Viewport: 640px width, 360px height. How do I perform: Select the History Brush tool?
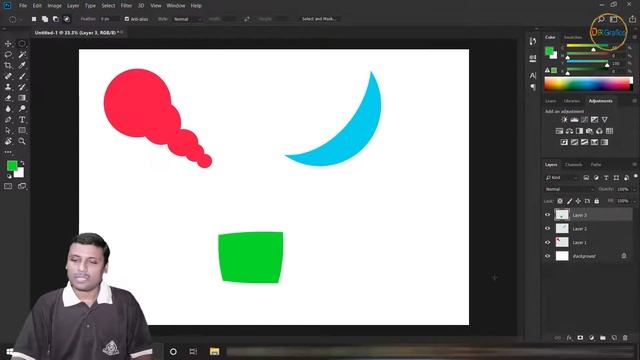(x=22, y=87)
